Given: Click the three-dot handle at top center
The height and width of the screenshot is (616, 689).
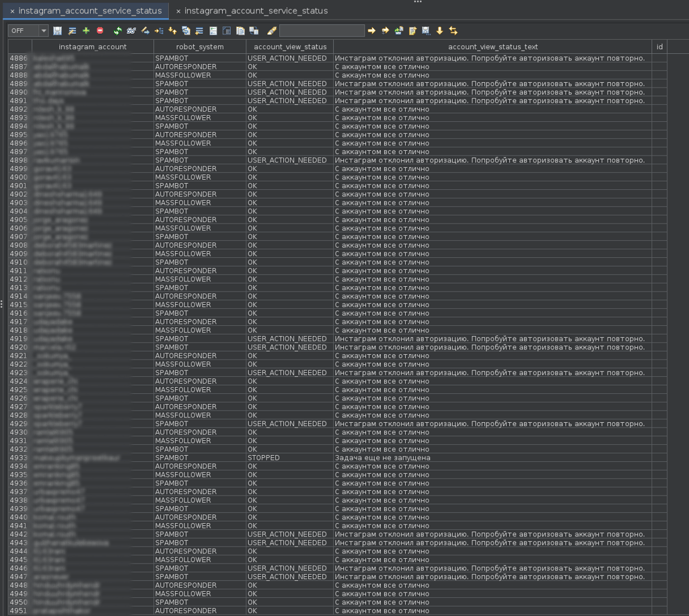Looking at the screenshot, I should (417, 2).
